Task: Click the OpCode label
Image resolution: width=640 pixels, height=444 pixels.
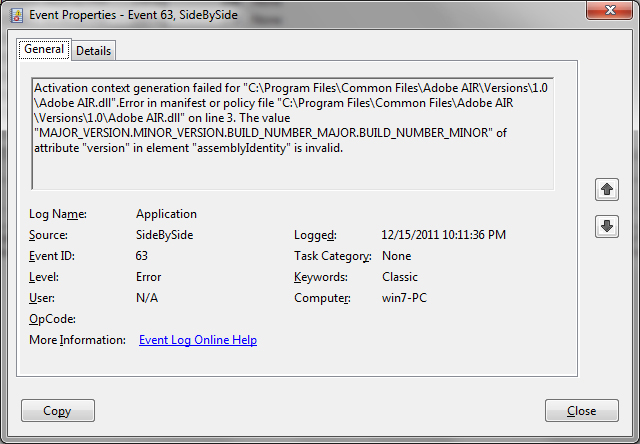Action: (52, 319)
